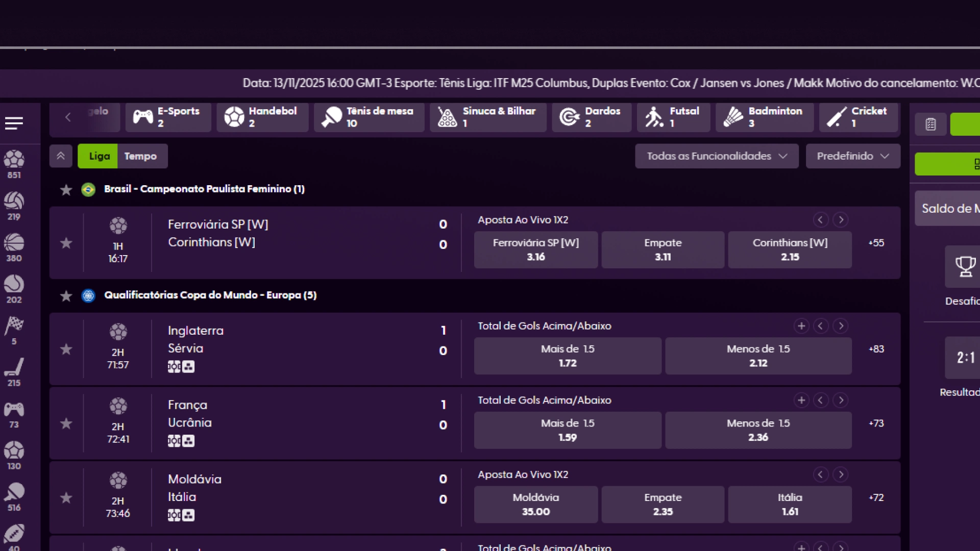Favorite the Ferroviária SP versus Corinthians match
The image size is (980, 551).
[x=66, y=243]
